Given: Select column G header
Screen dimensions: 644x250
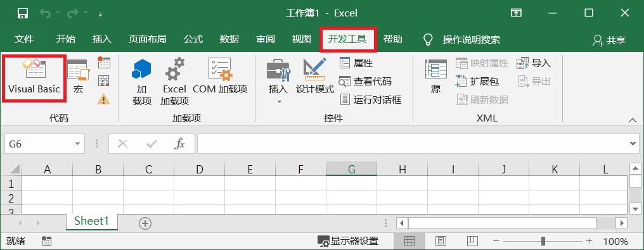Looking at the screenshot, I should click(x=352, y=169).
